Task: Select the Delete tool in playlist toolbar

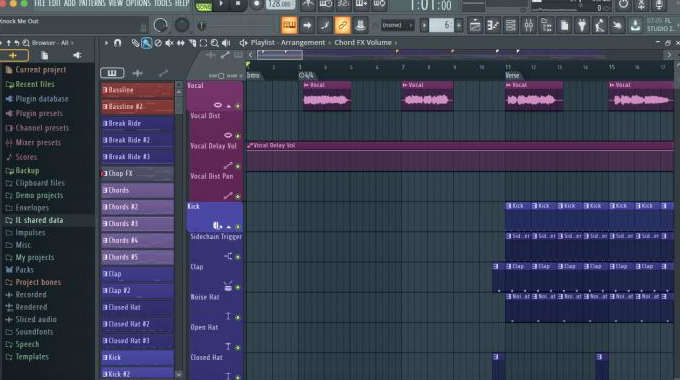Action: click(x=158, y=43)
